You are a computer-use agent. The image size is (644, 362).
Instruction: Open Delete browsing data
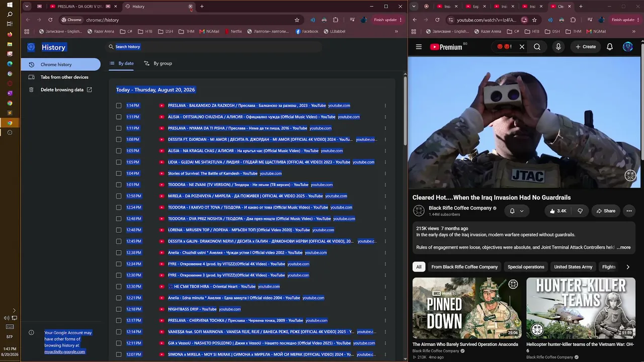coord(60,89)
